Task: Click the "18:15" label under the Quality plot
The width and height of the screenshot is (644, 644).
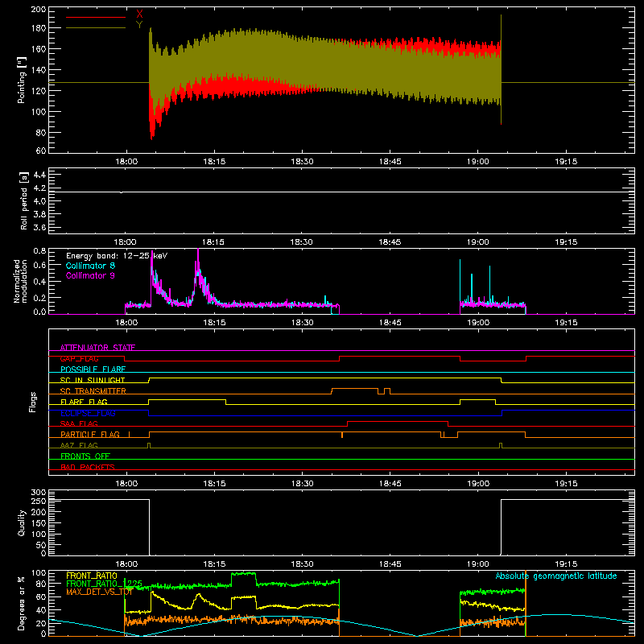Action: [x=214, y=564]
